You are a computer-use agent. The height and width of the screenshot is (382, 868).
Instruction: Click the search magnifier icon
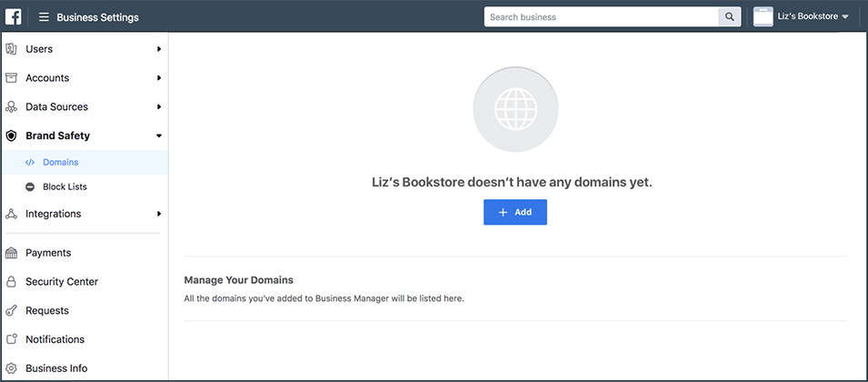[730, 16]
